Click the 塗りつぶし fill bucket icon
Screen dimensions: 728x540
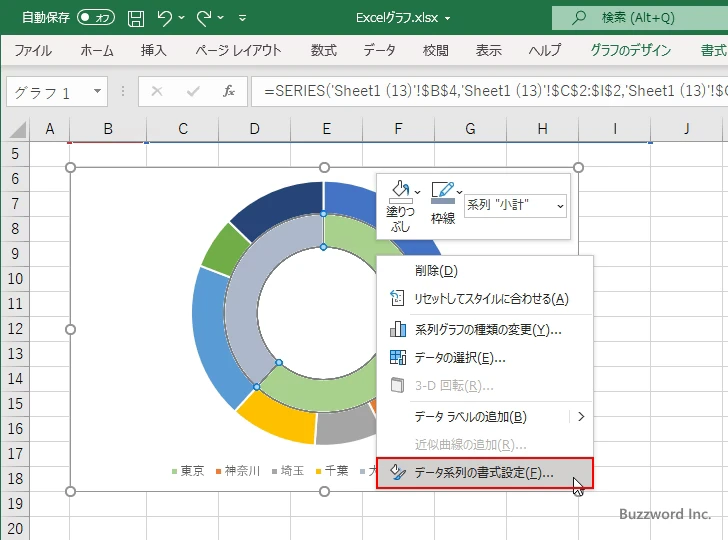400,192
